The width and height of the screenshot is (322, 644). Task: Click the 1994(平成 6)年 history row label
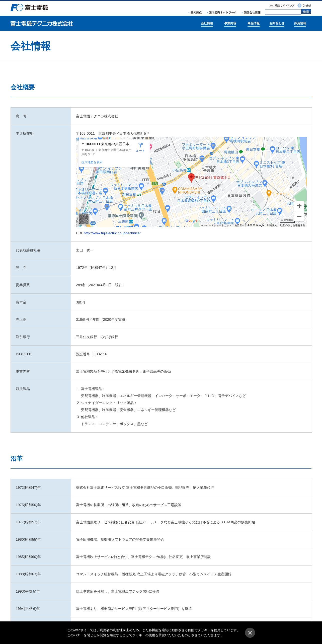[28, 609]
